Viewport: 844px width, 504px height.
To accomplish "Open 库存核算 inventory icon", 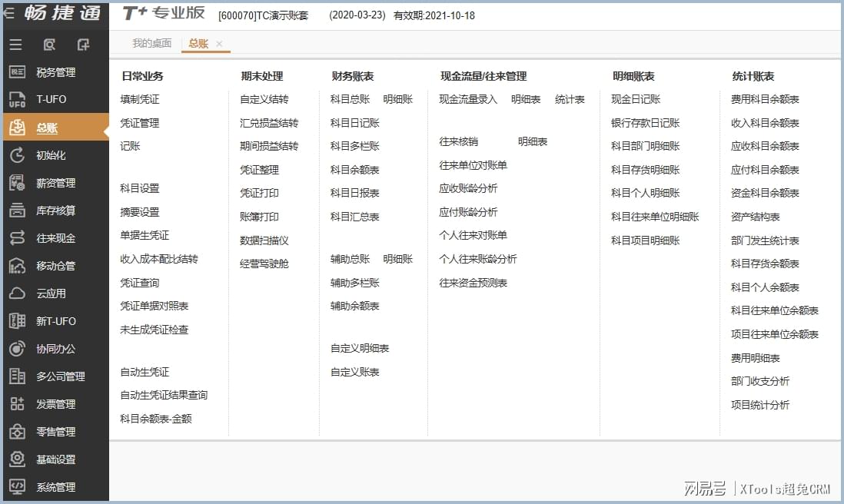I will click(x=17, y=211).
